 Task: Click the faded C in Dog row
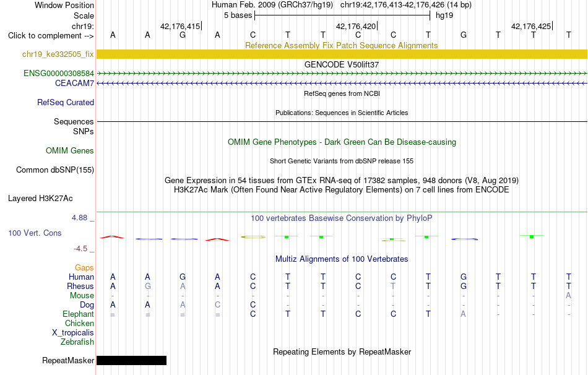(x=217, y=305)
